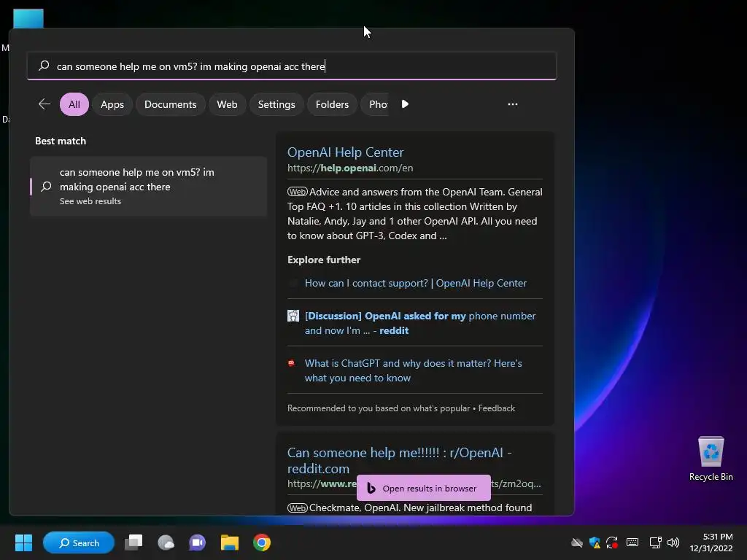Click the Explore further heading
The image size is (747, 560).
[x=324, y=260]
